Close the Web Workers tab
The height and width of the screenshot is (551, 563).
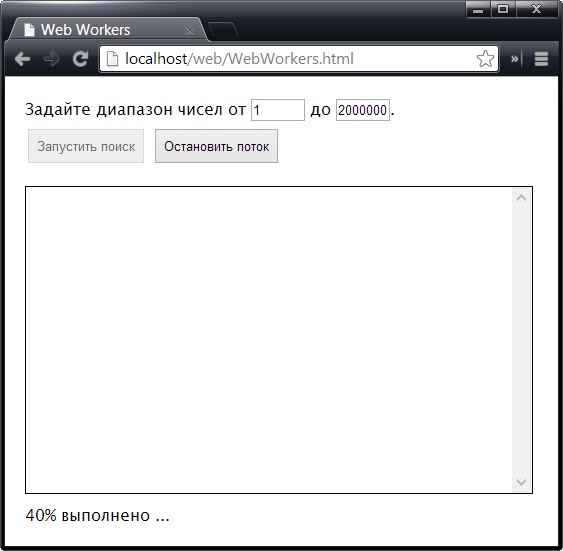click(190, 31)
